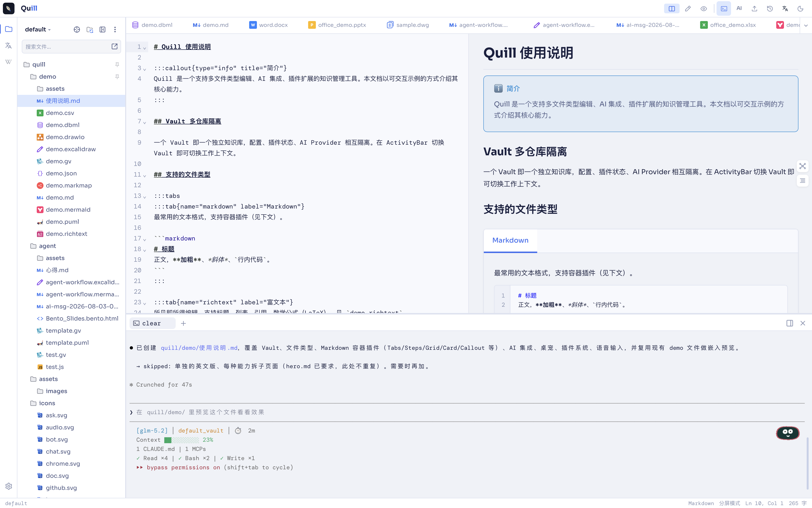Click the terminal vertical scrollbar

pos(807,463)
